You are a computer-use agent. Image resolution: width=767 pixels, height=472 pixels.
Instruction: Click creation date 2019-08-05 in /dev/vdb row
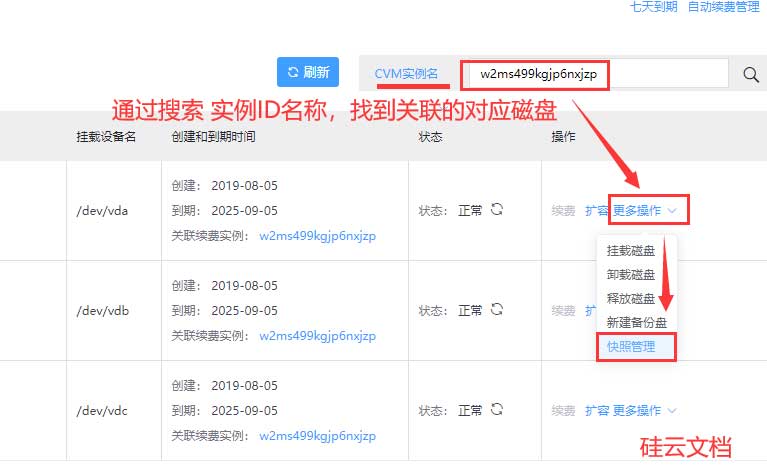coord(244,286)
